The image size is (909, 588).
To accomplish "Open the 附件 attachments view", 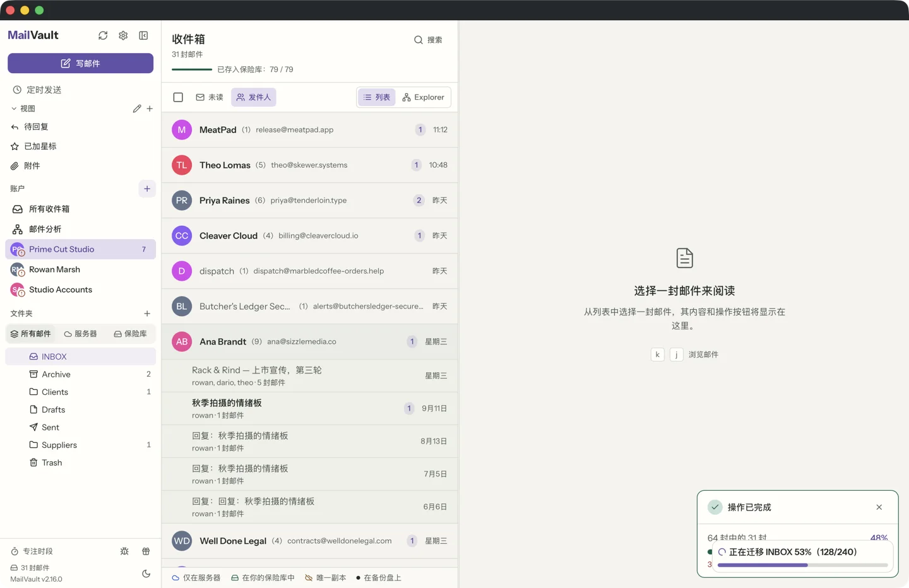I will tap(80, 166).
